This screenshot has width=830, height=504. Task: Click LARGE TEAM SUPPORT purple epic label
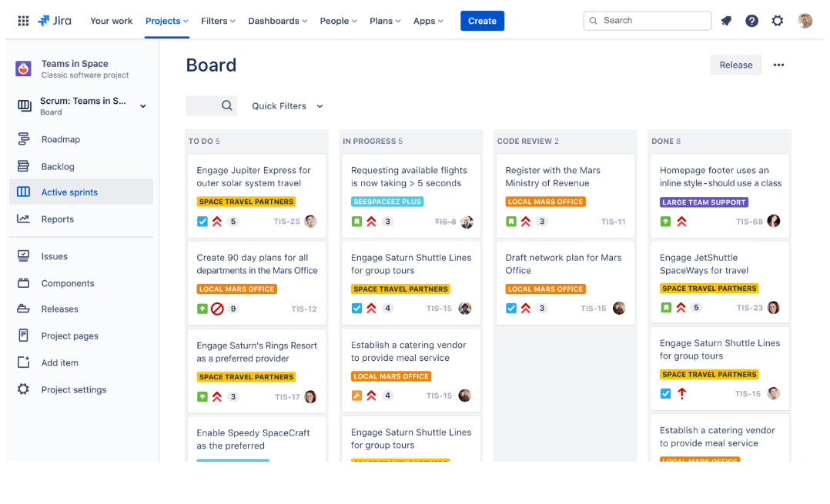coord(704,202)
